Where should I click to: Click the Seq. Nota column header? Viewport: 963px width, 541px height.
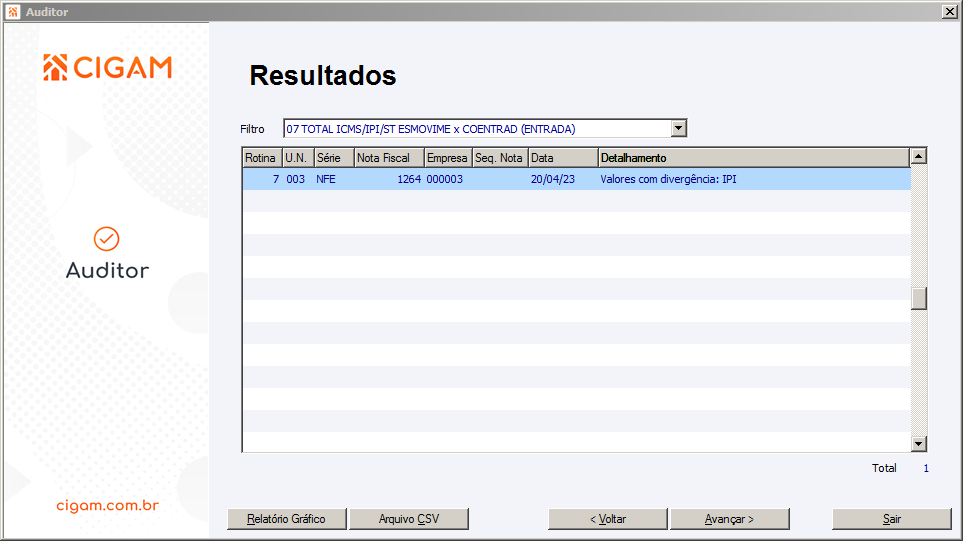(x=501, y=158)
